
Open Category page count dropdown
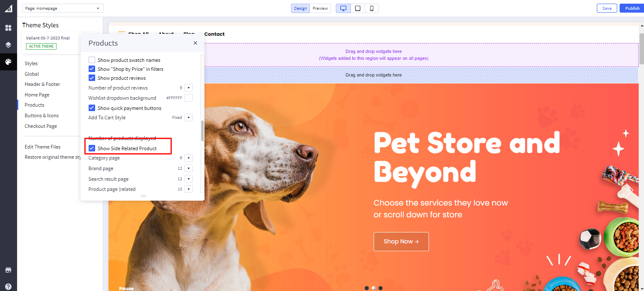coord(189,158)
